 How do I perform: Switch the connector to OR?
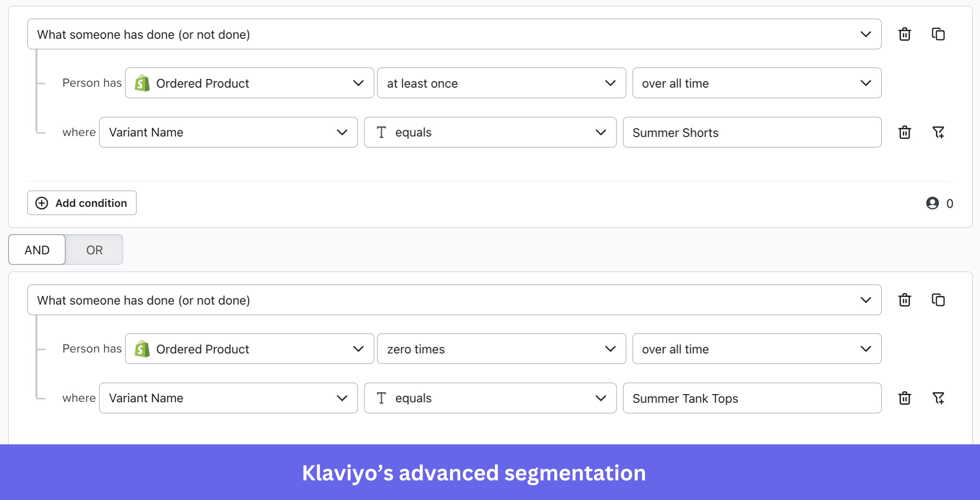94,250
